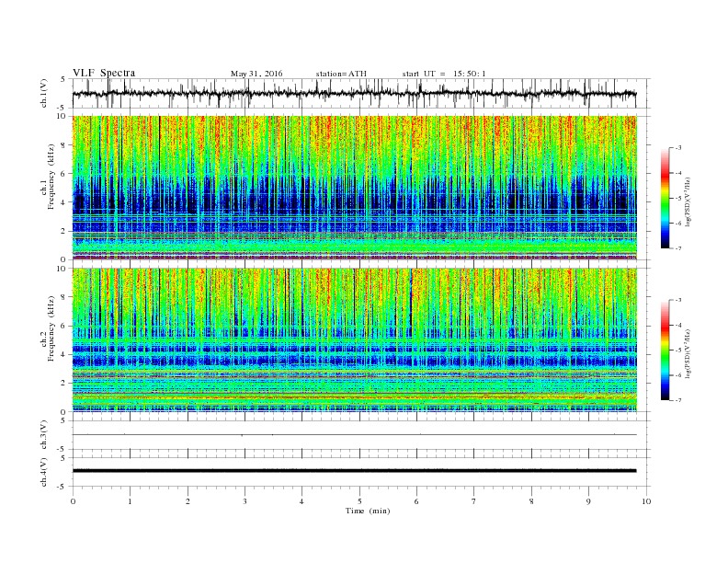Click the "Time (min)" x-axis label
The image size is (728, 563).
click(x=368, y=511)
